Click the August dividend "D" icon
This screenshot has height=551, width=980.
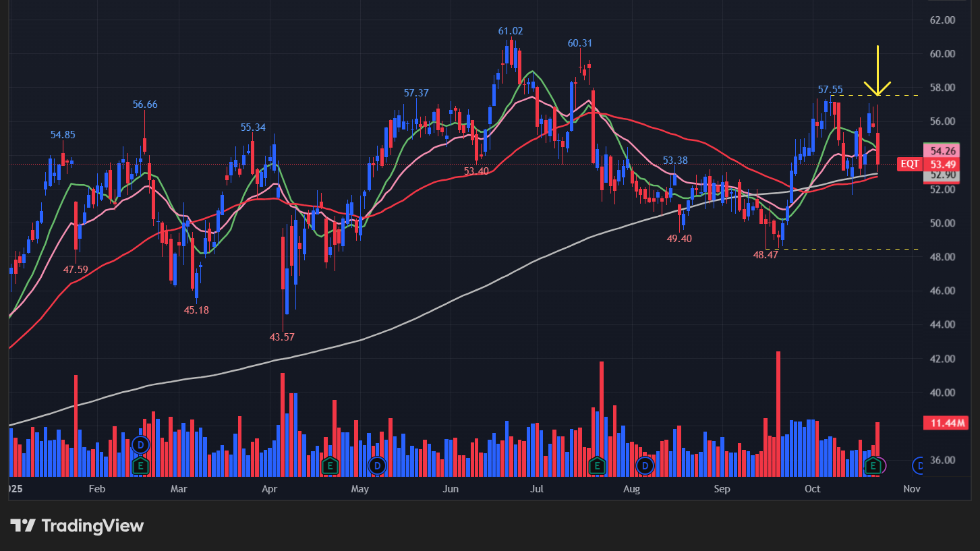tap(644, 465)
